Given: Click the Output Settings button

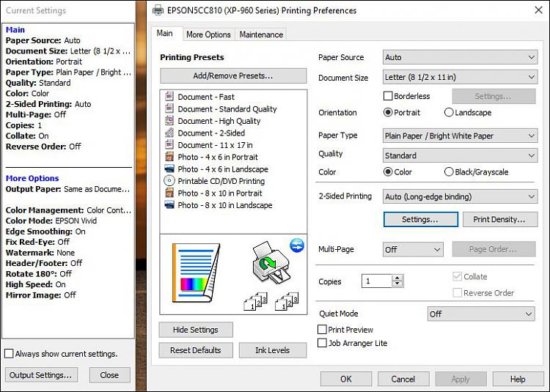Looking at the screenshot, I should click(x=41, y=375).
